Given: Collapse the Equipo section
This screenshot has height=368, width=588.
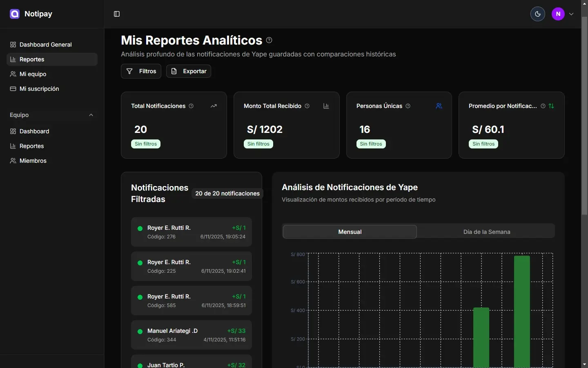Looking at the screenshot, I should 91,115.
